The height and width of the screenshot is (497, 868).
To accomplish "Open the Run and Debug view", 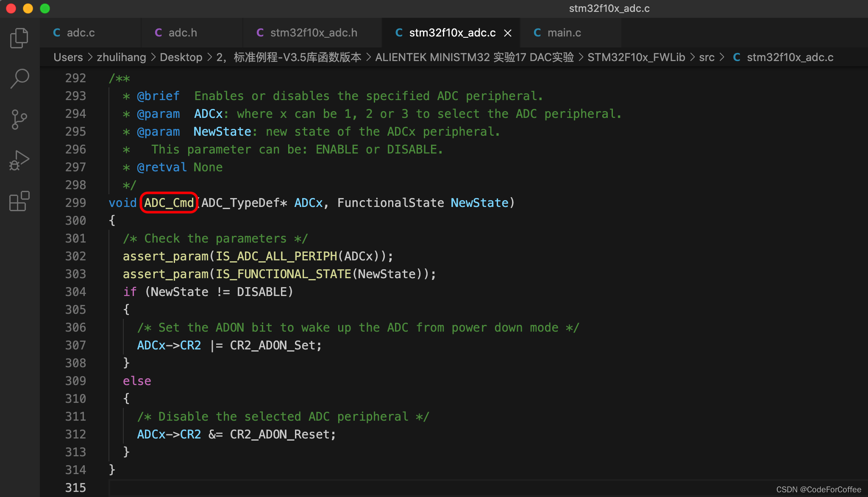I will 19,160.
